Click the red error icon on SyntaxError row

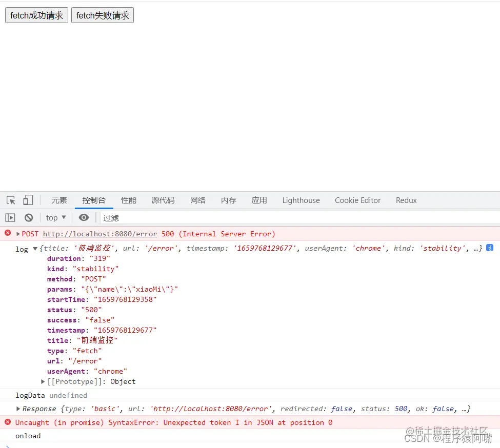click(x=8, y=422)
